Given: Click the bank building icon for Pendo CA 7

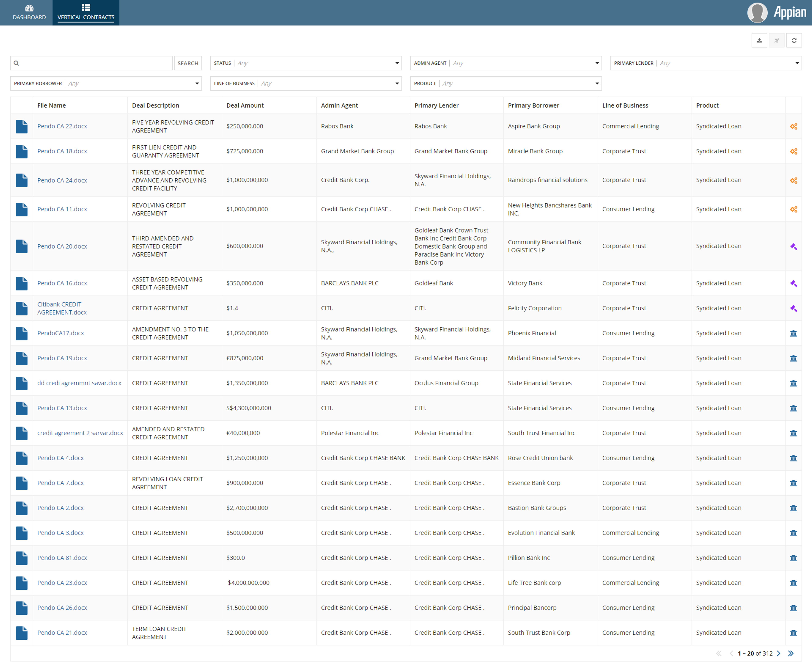Looking at the screenshot, I should click(794, 483).
